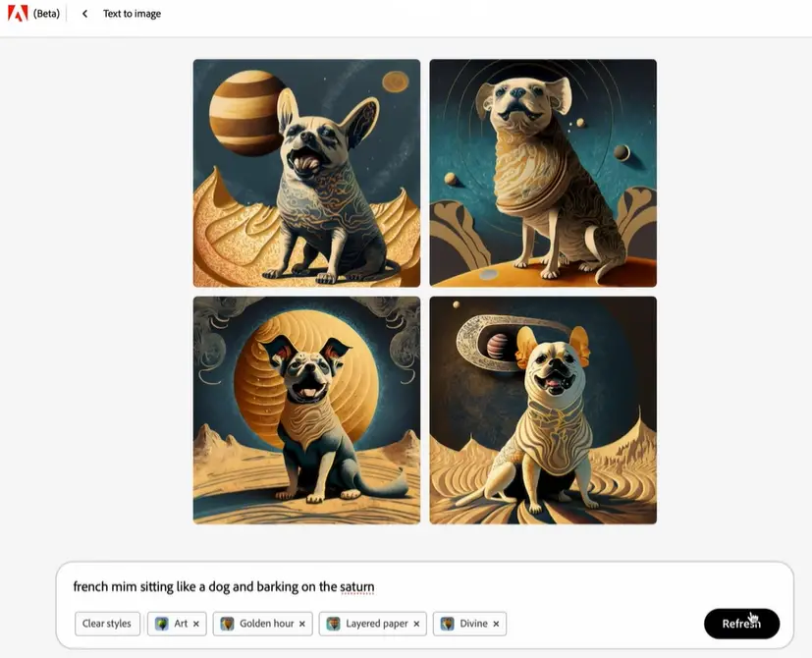Viewport: 812px width, 658px height.
Task: Click the Art style thumbnail icon
Action: pos(162,624)
